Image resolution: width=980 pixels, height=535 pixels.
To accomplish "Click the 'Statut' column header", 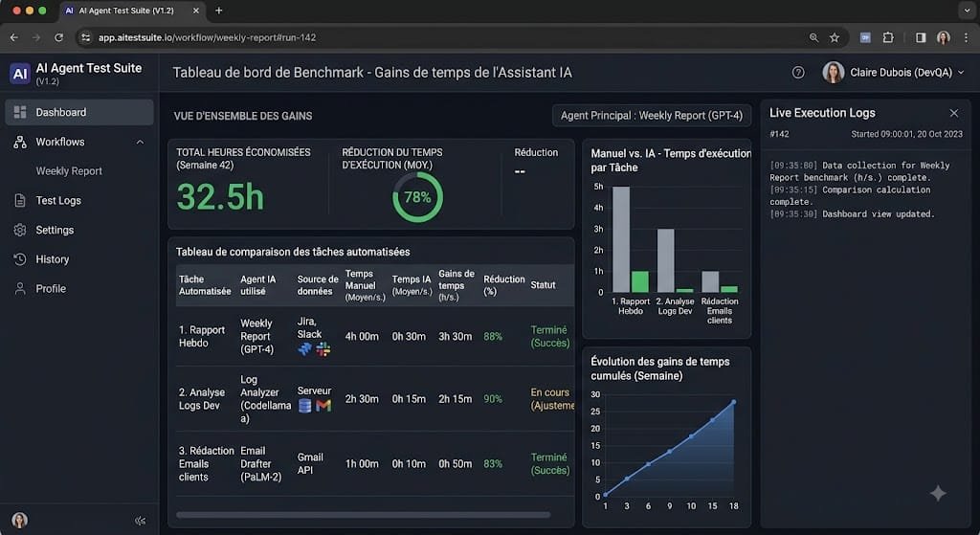I will [x=543, y=285].
